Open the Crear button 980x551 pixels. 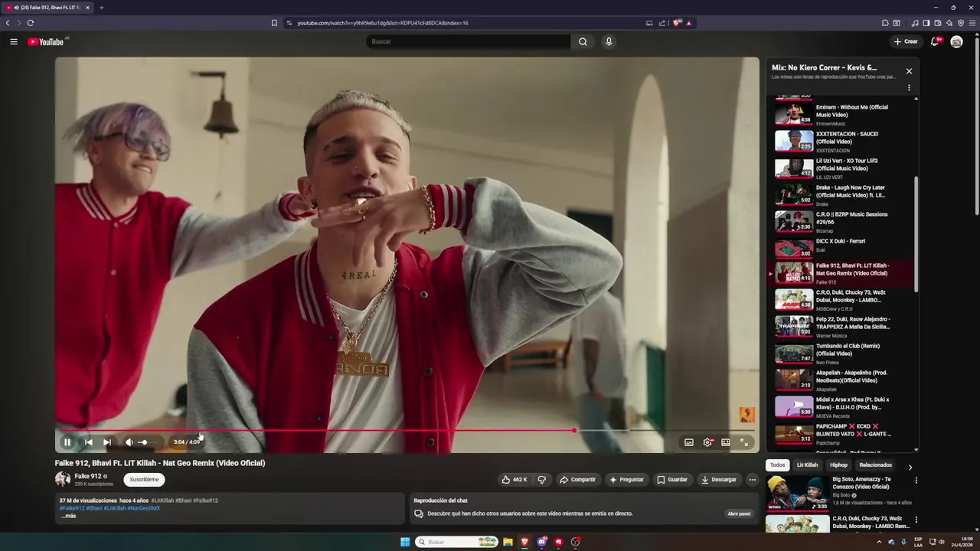pyautogui.click(x=906, y=41)
